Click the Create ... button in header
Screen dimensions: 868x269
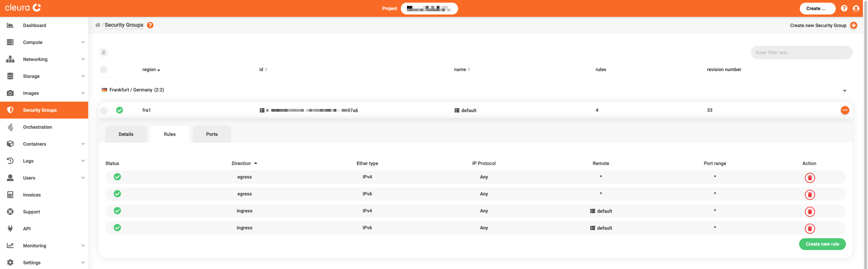tap(817, 9)
